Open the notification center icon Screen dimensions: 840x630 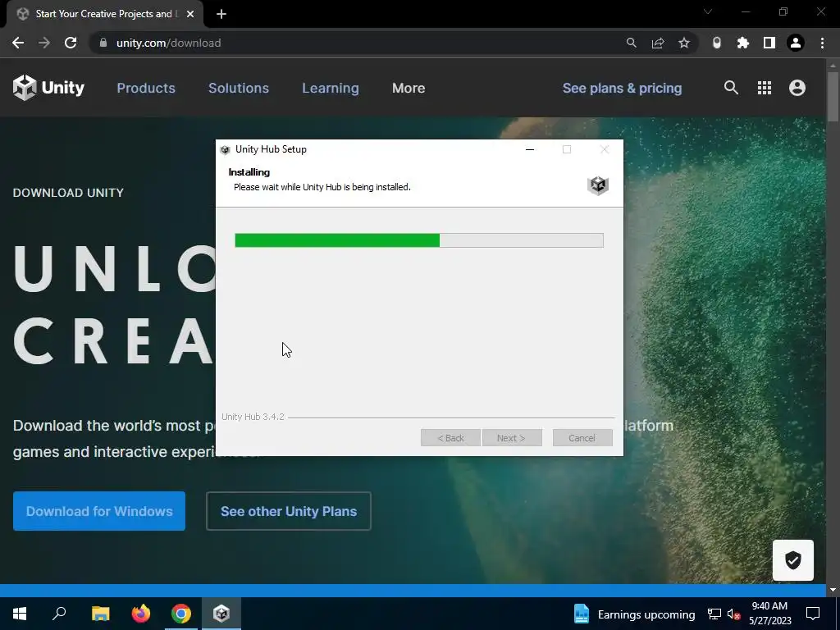[813, 614]
